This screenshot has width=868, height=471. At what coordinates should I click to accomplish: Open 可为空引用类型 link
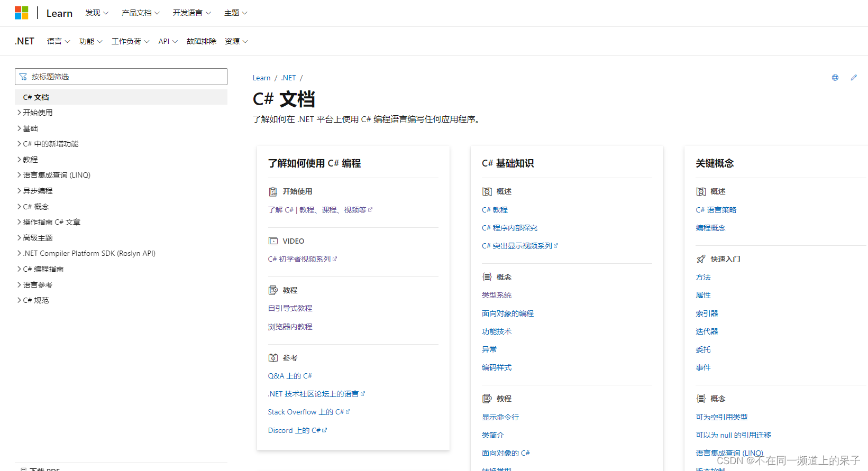721,417
